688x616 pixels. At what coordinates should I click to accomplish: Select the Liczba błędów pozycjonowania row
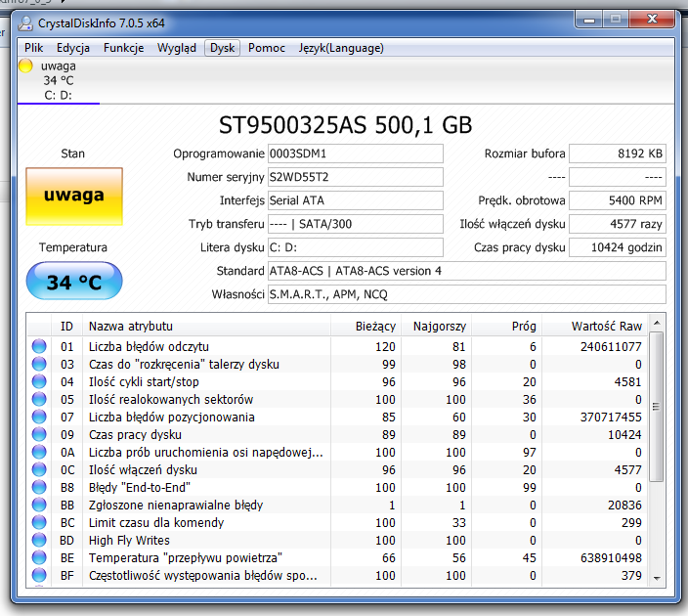click(337, 417)
